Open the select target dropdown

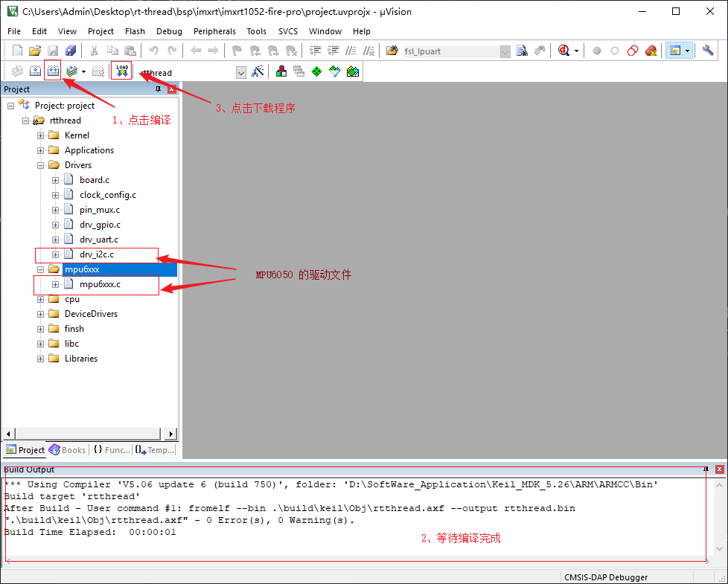coord(240,72)
